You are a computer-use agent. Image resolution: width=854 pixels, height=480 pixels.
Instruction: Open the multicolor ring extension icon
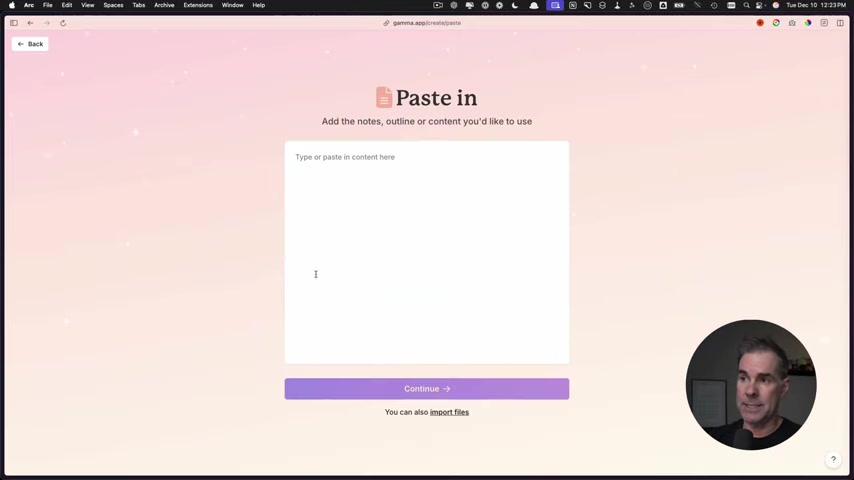[x=776, y=23]
